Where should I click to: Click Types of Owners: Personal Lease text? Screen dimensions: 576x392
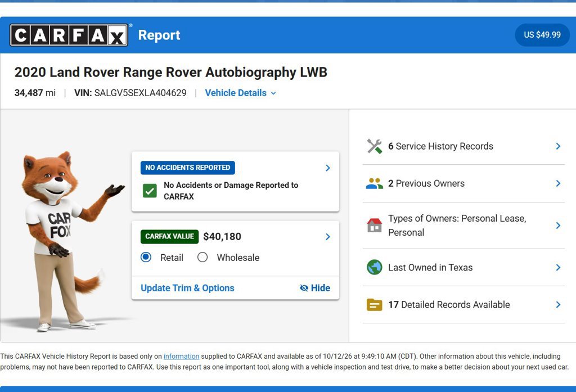click(457, 225)
